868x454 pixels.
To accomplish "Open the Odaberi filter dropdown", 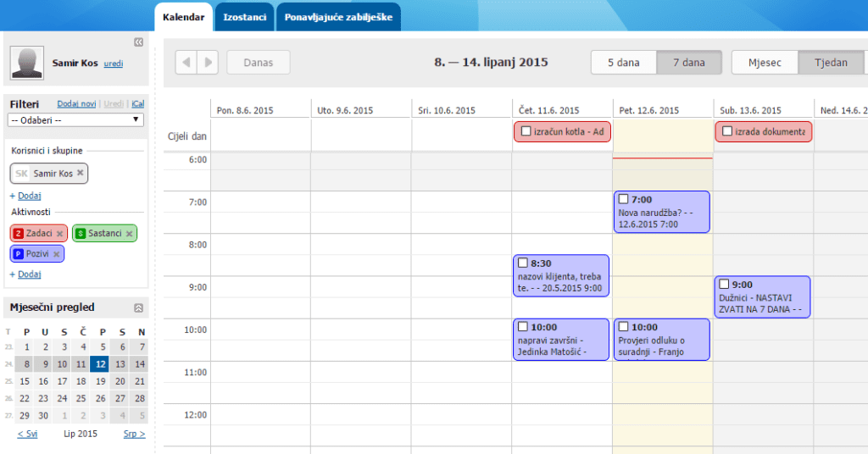I will click(75, 119).
